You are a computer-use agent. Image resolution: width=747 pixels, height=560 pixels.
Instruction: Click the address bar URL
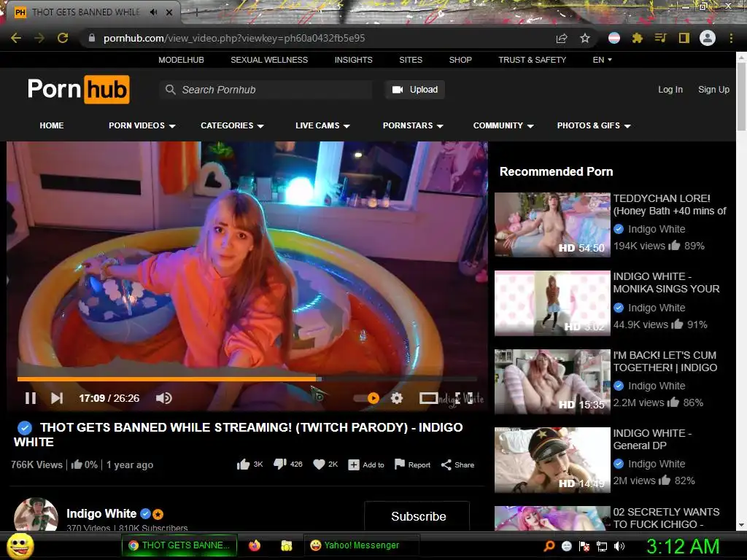[x=234, y=38]
